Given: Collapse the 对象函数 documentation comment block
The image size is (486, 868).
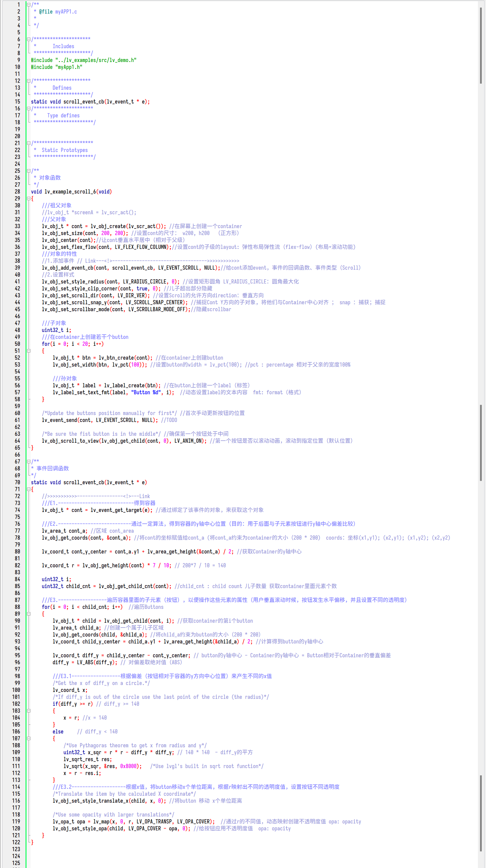Looking at the screenshot, I should pos(28,171).
